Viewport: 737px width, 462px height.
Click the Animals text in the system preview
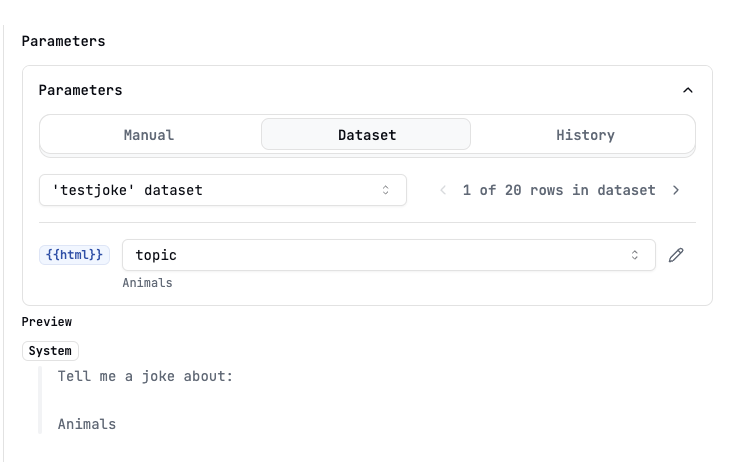point(87,424)
